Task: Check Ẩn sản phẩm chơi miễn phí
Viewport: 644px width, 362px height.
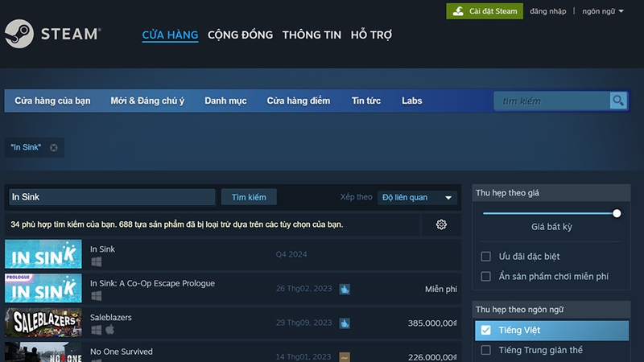Action: (x=486, y=276)
